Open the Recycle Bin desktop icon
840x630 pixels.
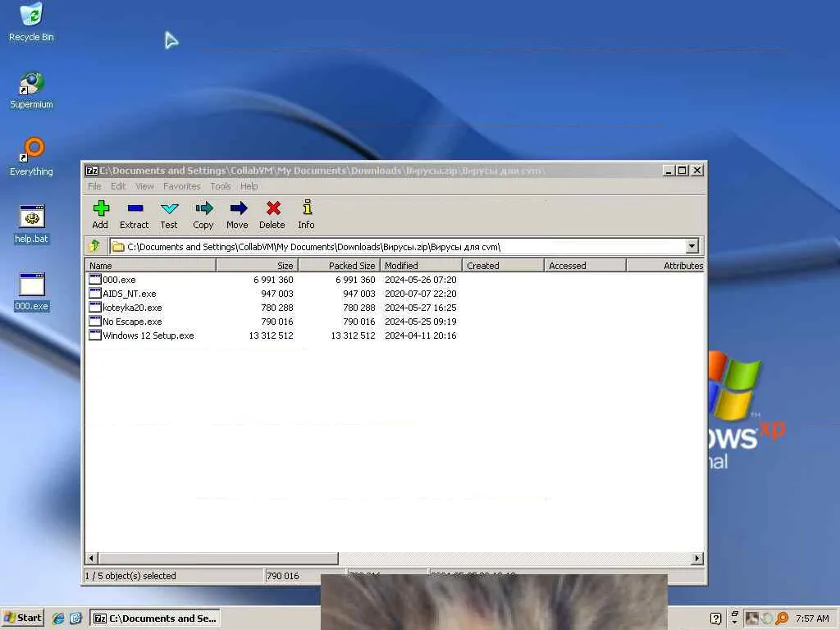(x=31, y=15)
